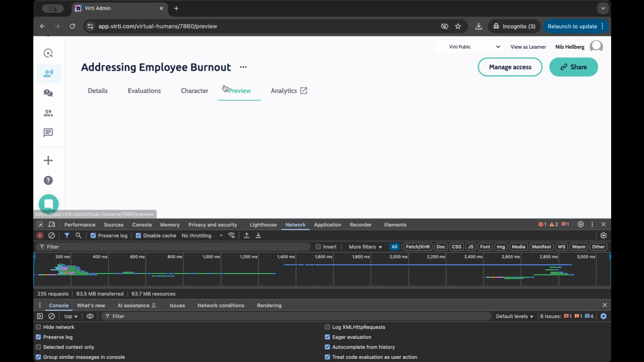Click the DevTools clear network log icon
The width and height of the screenshot is (644, 362).
52,236
